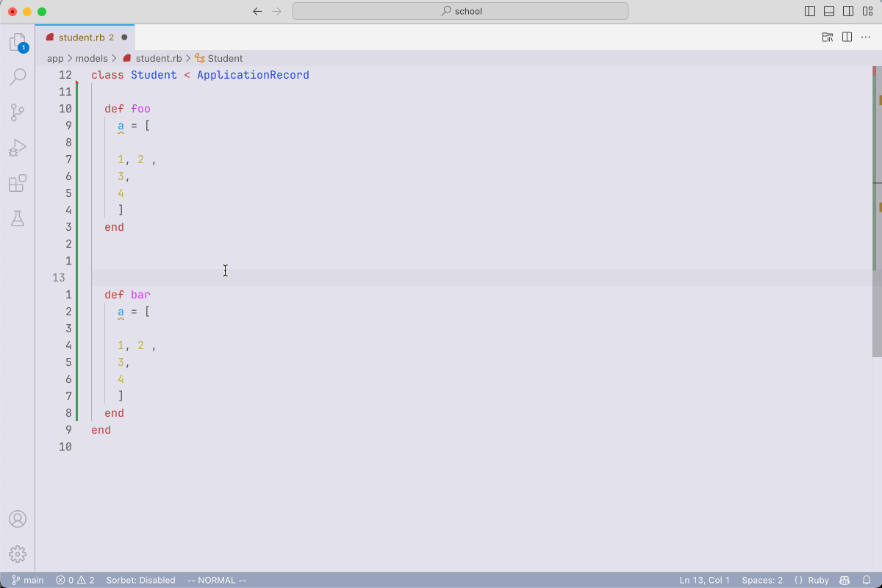Click the ApplicationRecord class name
The width and height of the screenshot is (882, 588).
253,75
